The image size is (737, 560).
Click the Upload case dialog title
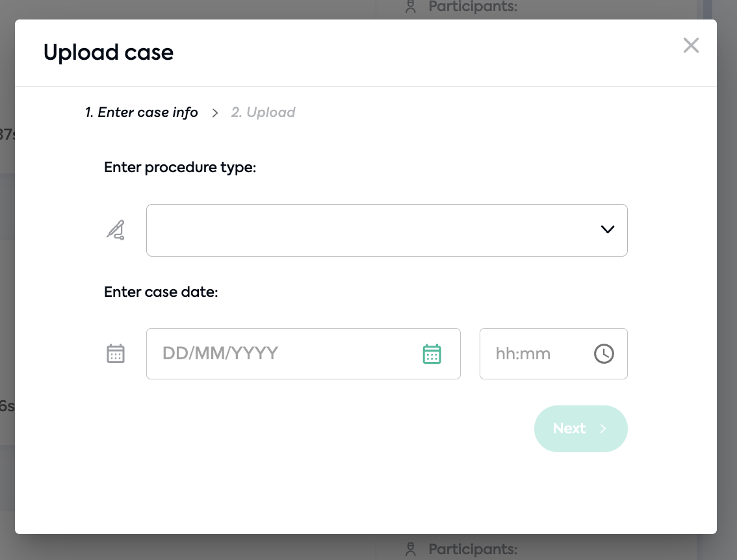[x=109, y=52]
